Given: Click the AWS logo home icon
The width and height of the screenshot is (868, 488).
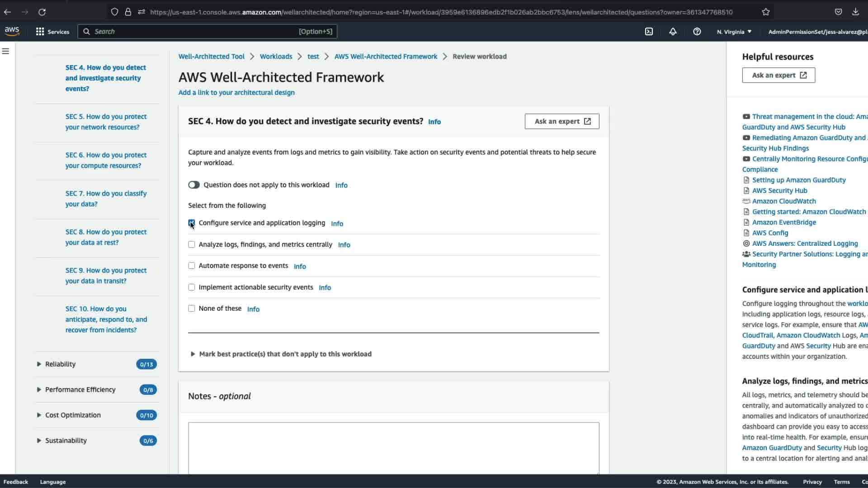Looking at the screenshot, I should coord(12,31).
